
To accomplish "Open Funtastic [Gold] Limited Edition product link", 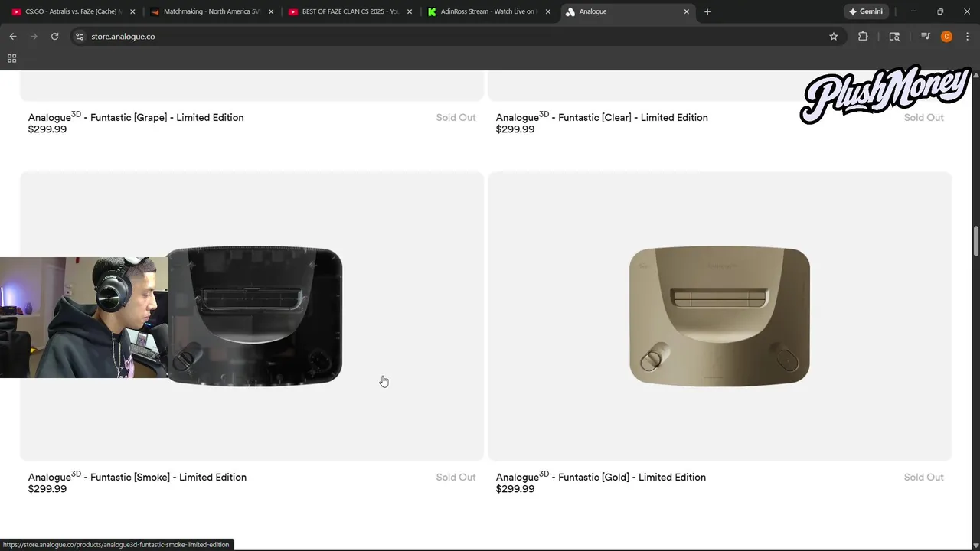I will pos(601,477).
